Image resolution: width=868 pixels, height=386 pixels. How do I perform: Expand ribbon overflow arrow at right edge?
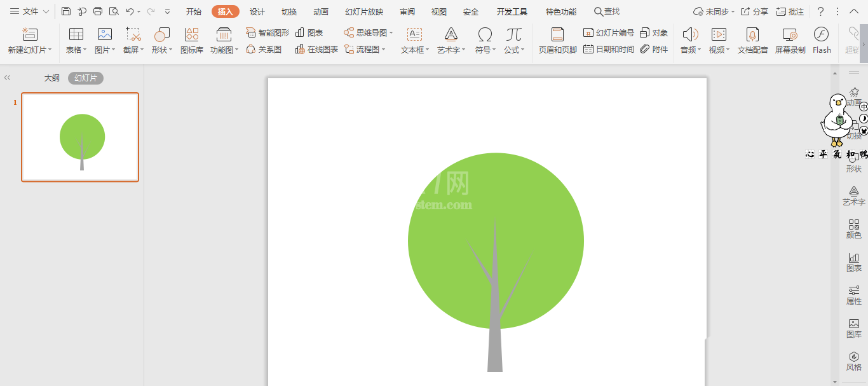pos(864,44)
